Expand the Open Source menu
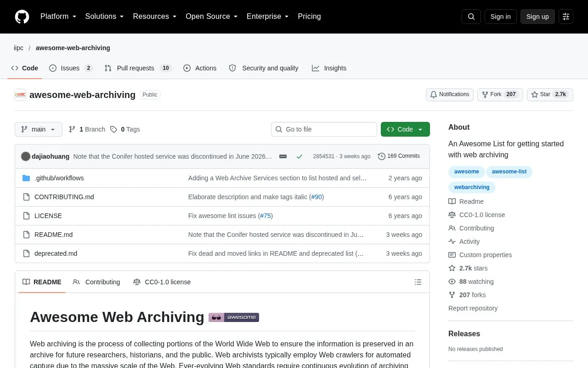This screenshot has width=588, height=368. (212, 17)
